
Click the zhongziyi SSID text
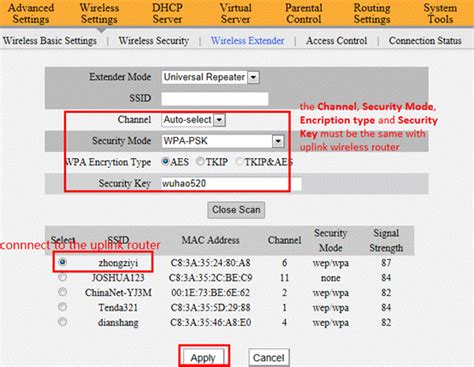pyautogui.click(x=118, y=263)
